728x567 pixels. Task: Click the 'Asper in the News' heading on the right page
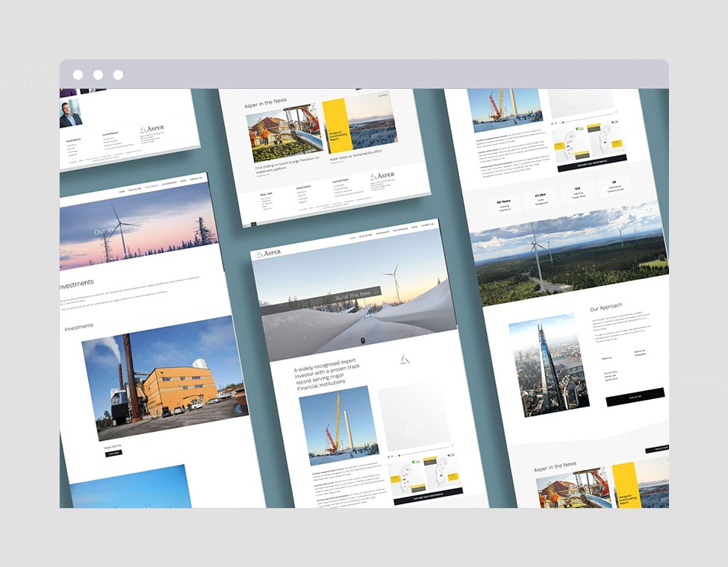coord(556,467)
